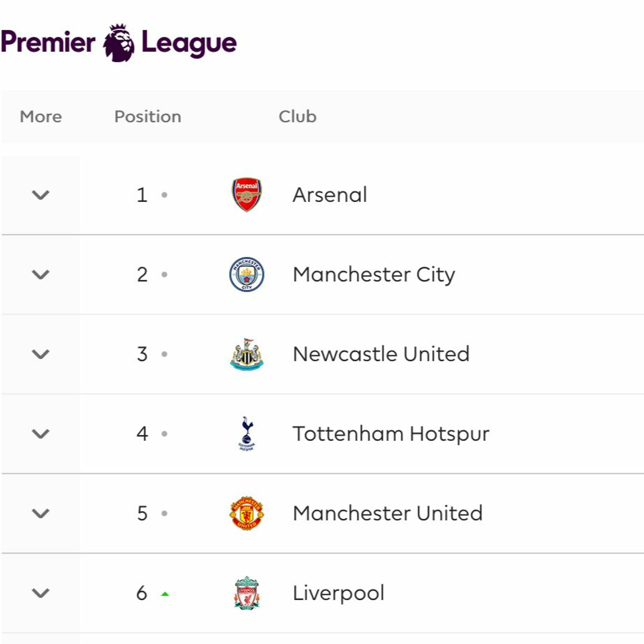Click Liverpool's green upward movement arrow
This screenshot has height=644, width=644.
click(165, 594)
